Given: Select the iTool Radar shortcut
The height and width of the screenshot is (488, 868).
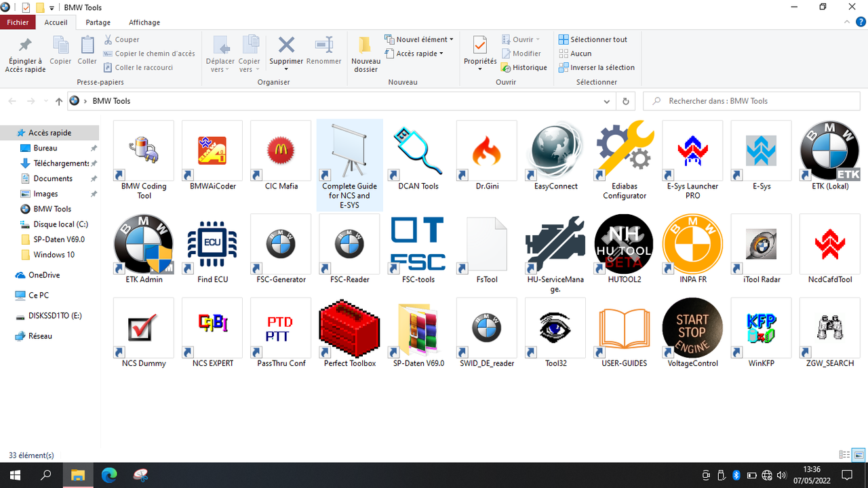Looking at the screenshot, I should (761, 249).
